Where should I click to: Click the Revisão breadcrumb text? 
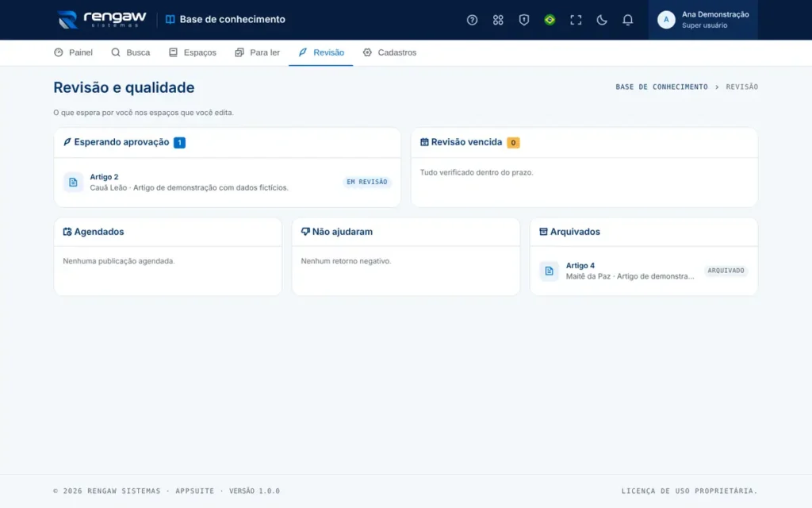coord(741,87)
